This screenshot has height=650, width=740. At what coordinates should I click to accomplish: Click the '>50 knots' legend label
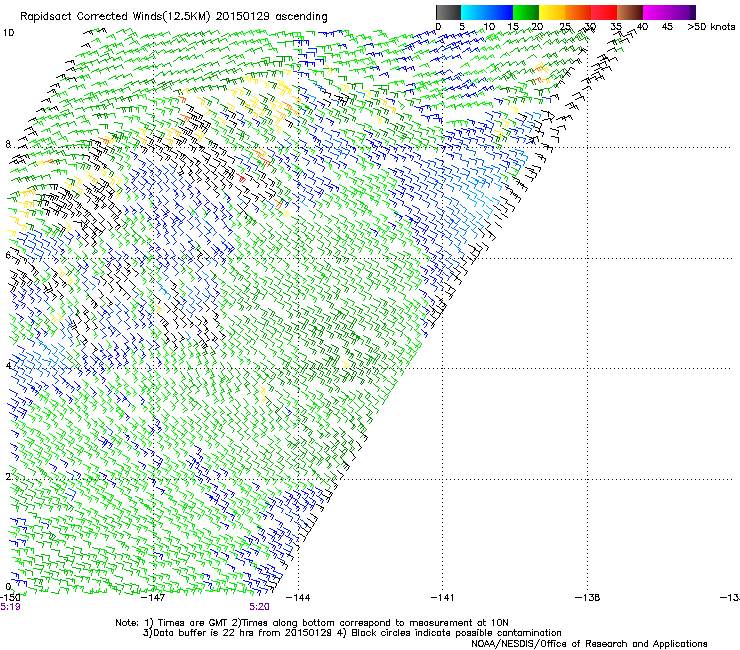[711, 27]
